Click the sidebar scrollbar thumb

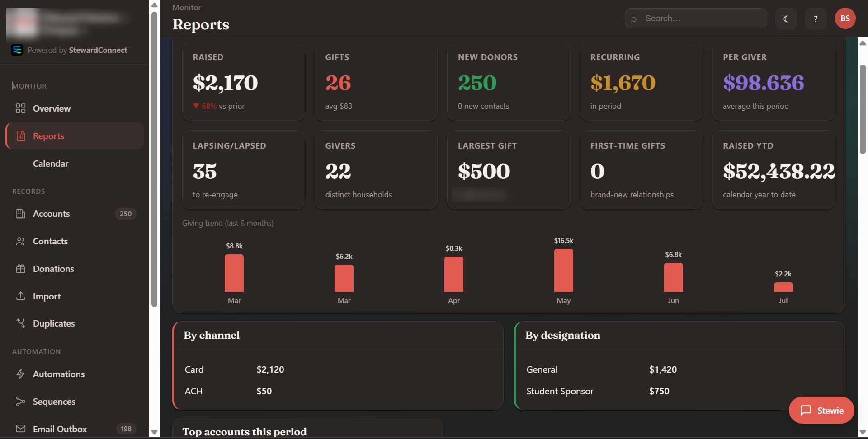coord(154,159)
